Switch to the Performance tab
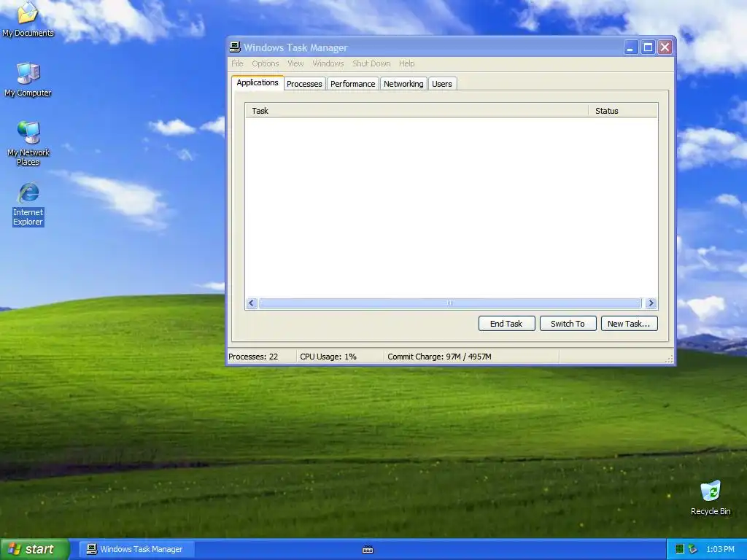The image size is (747, 560). tap(352, 84)
